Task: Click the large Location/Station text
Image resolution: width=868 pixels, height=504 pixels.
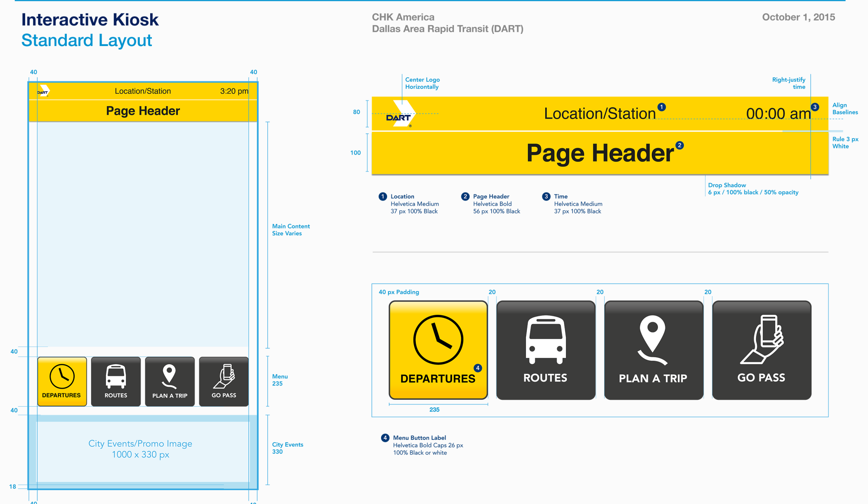Action: tap(600, 114)
